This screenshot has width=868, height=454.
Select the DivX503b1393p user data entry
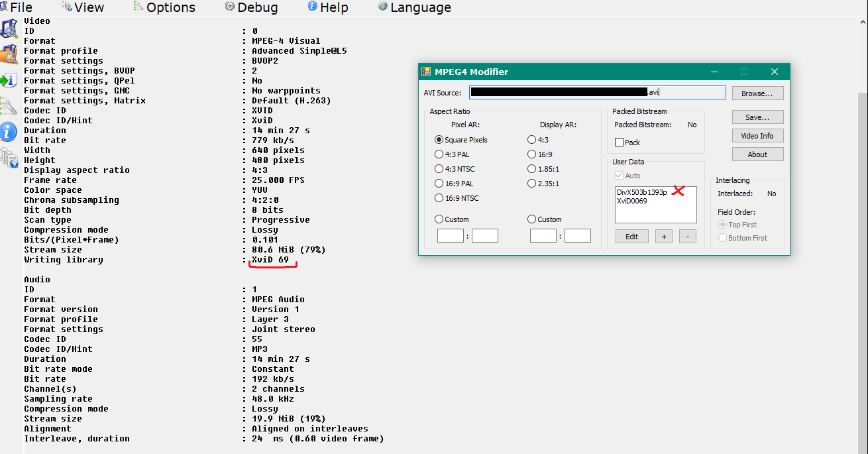click(641, 192)
